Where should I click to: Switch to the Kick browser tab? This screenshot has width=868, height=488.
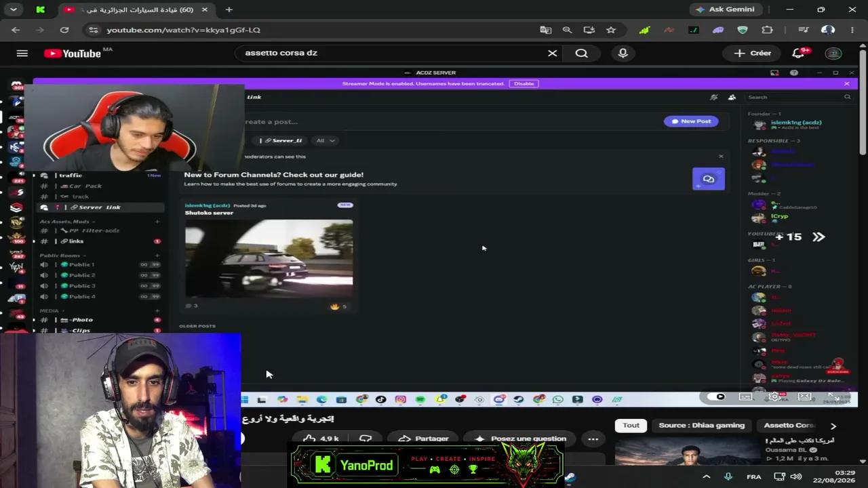pos(41,9)
